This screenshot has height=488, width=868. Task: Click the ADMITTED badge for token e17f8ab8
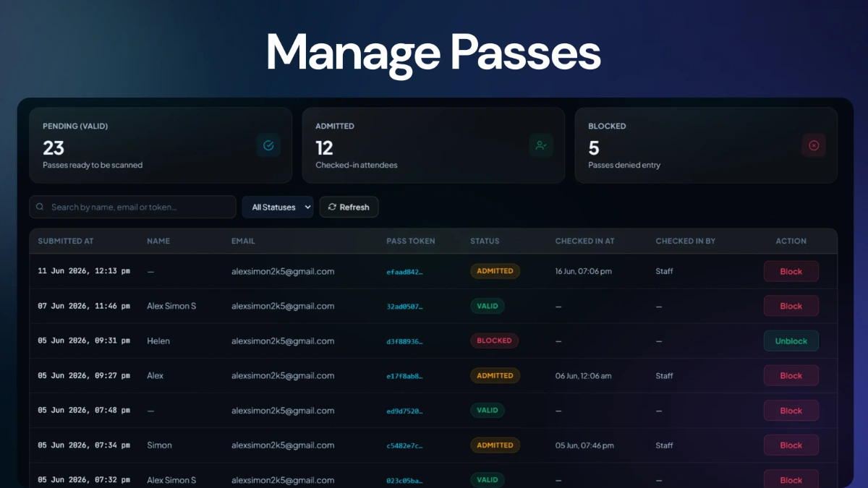click(x=495, y=375)
